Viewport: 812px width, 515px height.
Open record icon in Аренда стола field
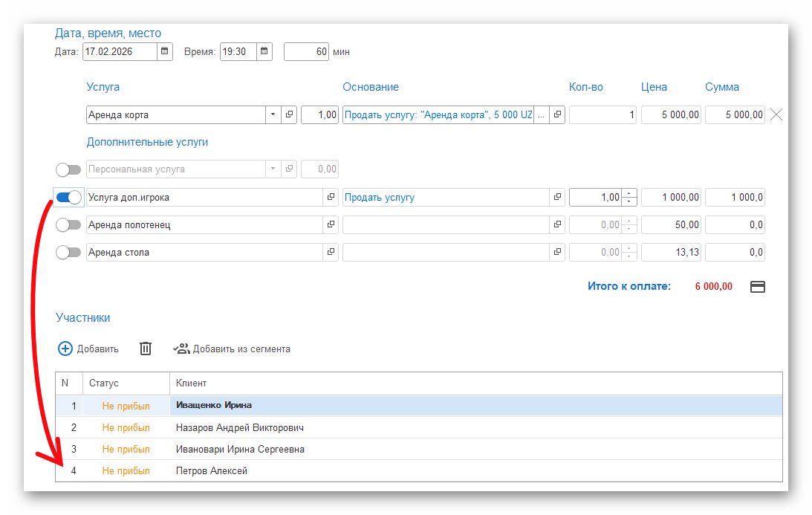coord(331,253)
